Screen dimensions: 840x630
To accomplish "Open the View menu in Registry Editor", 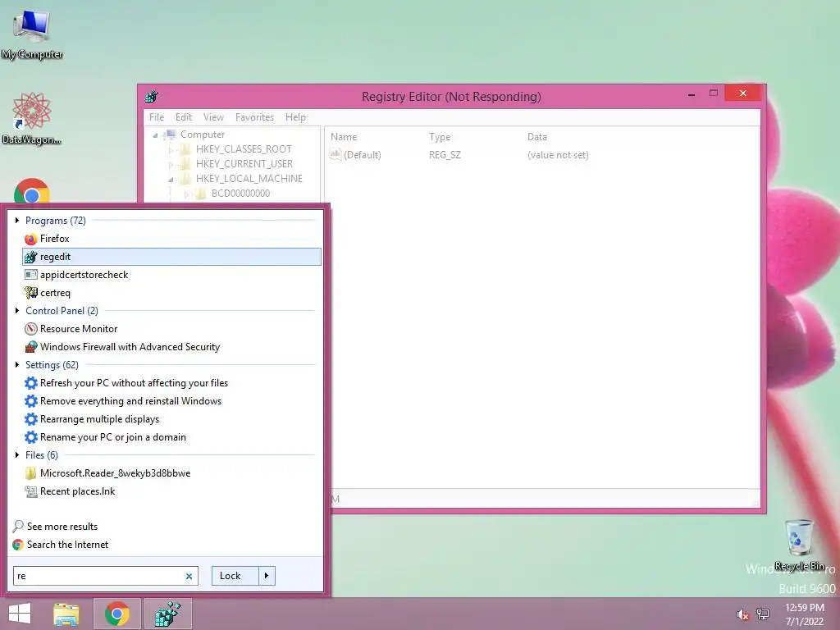I will click(213, 116).
